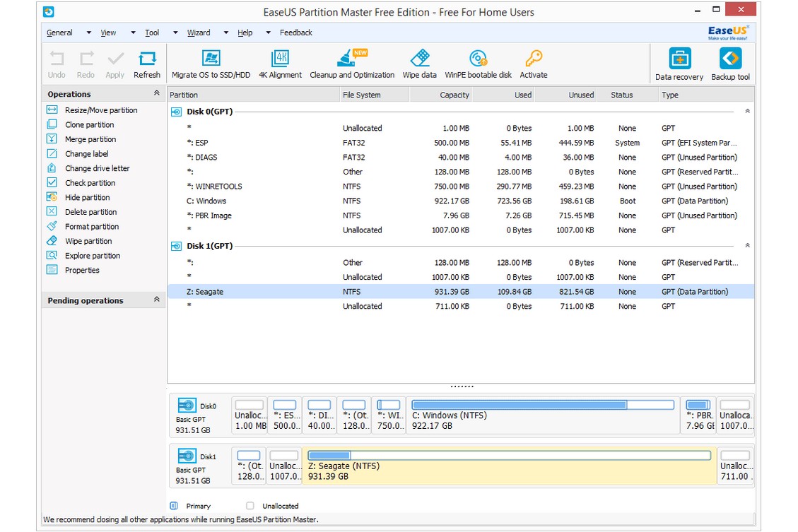Sort by the Used column header
The width and height of the screenshot is (798, 532).
click(503, 95)
